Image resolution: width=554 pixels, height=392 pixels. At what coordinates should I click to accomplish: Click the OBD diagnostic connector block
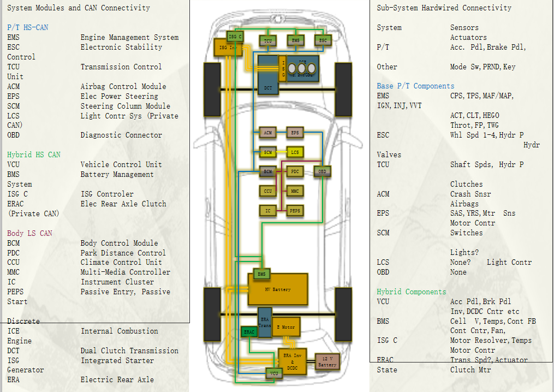coord(323,171)
